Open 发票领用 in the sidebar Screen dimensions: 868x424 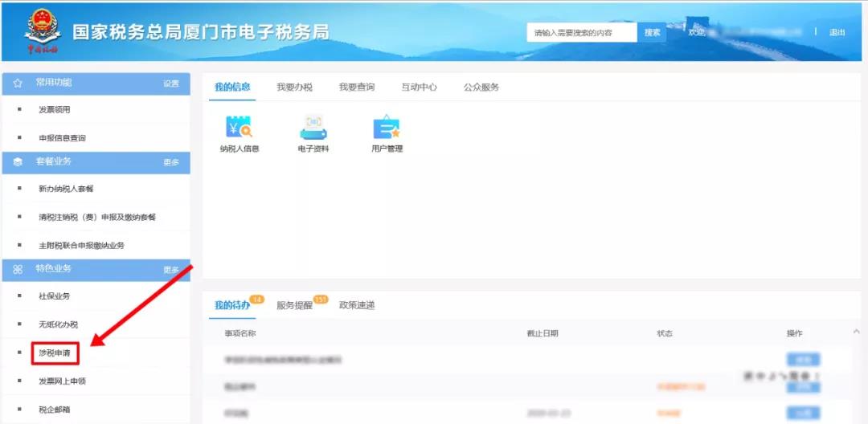pos(55,109)
